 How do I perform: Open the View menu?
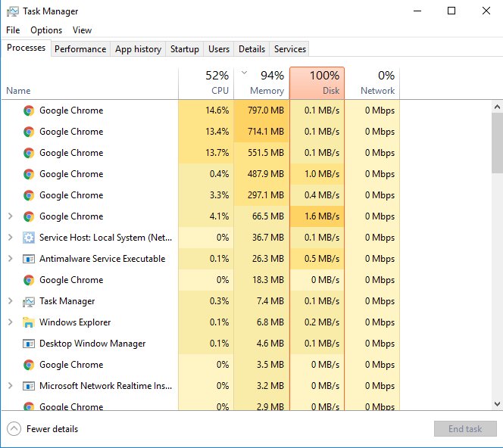click(82, 30)
